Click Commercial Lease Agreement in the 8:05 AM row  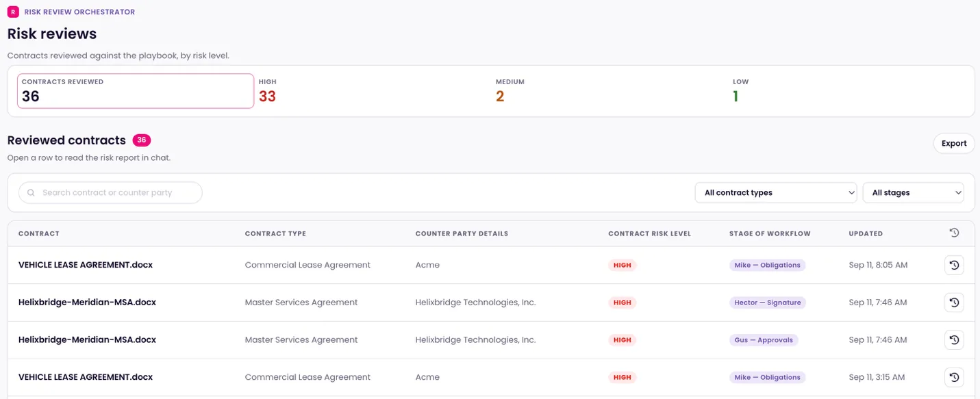[x=307, y=265]
